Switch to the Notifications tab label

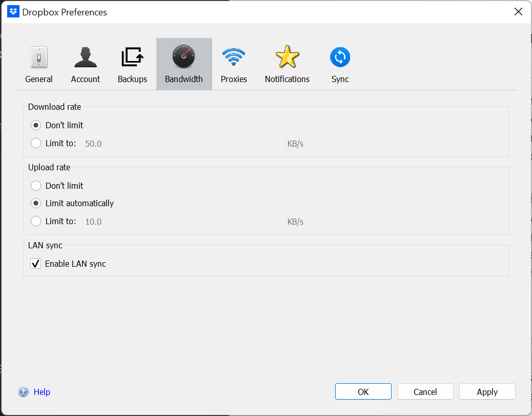pos(287,79)
